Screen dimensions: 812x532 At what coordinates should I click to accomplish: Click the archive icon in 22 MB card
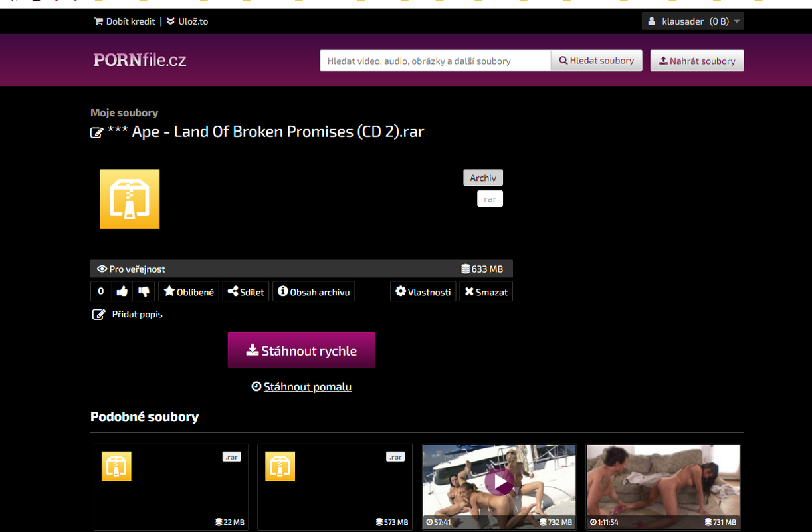click(116, 466)
